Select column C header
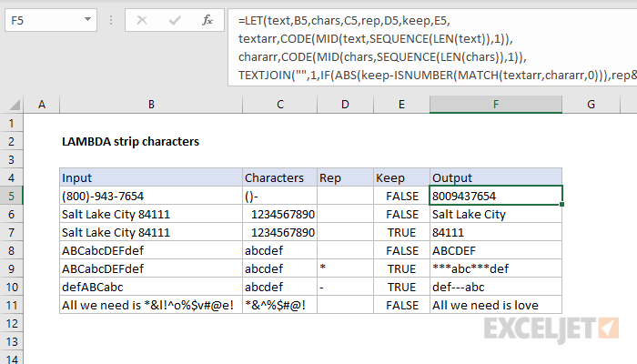Image resolution: width=637 pixels, height=364 pixels. [280, 105]
